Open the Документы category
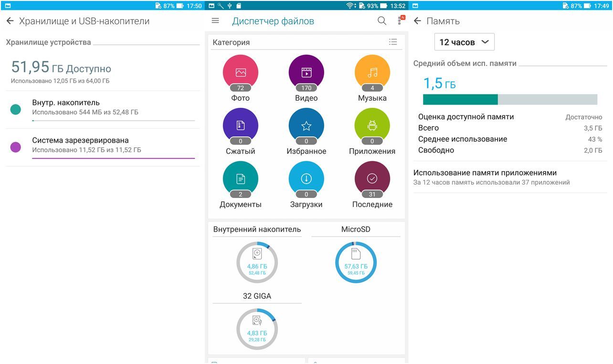613x364 pixels. pos(240,179)
